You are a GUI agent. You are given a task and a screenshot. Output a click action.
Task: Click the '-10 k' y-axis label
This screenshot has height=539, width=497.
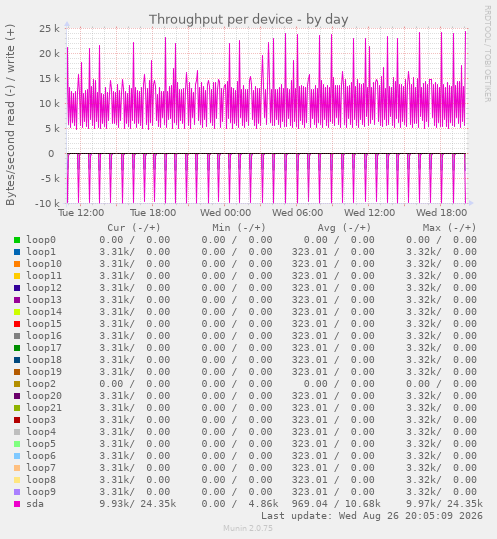pyautogui.click(x=47, y=204)
